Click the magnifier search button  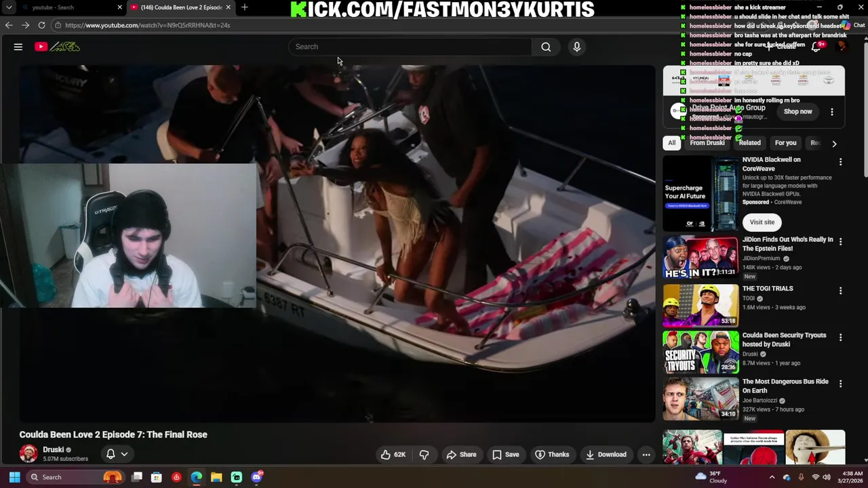[546, 47]
